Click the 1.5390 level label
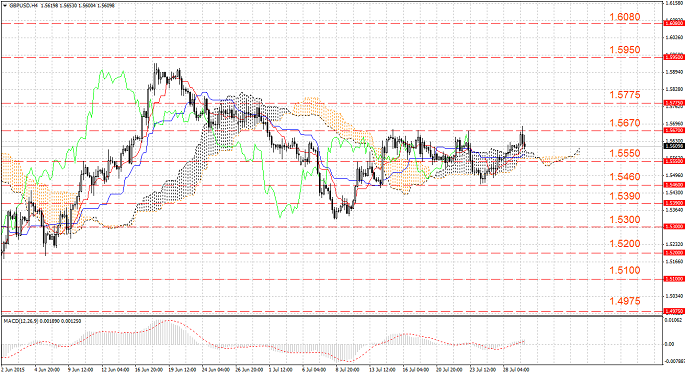This screenshot has height=374, width=685. pos(625,196)
